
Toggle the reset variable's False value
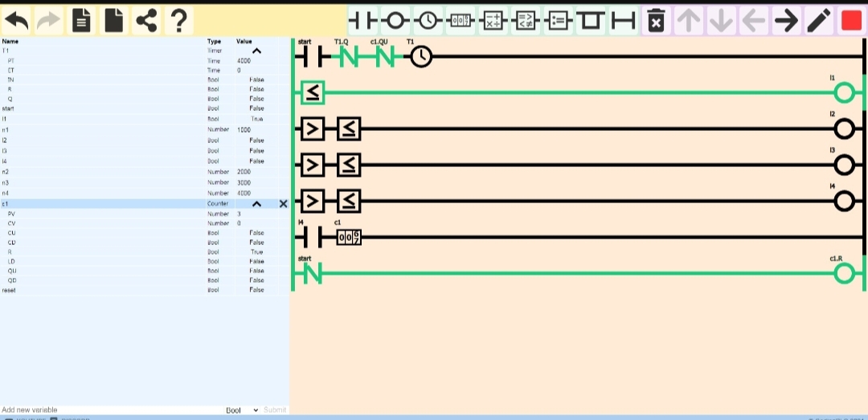click(x=256, y=290)
